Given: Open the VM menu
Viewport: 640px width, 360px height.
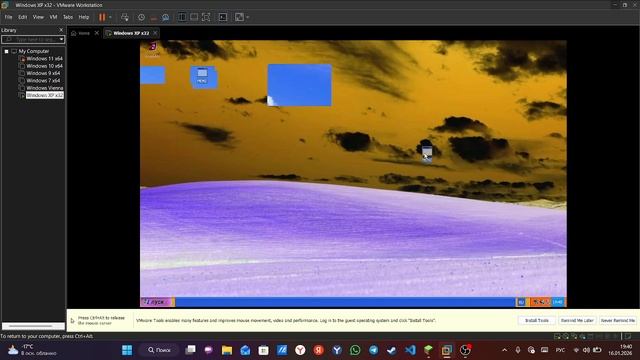Looking at the screenshot, I should click(x=53, y=17).
